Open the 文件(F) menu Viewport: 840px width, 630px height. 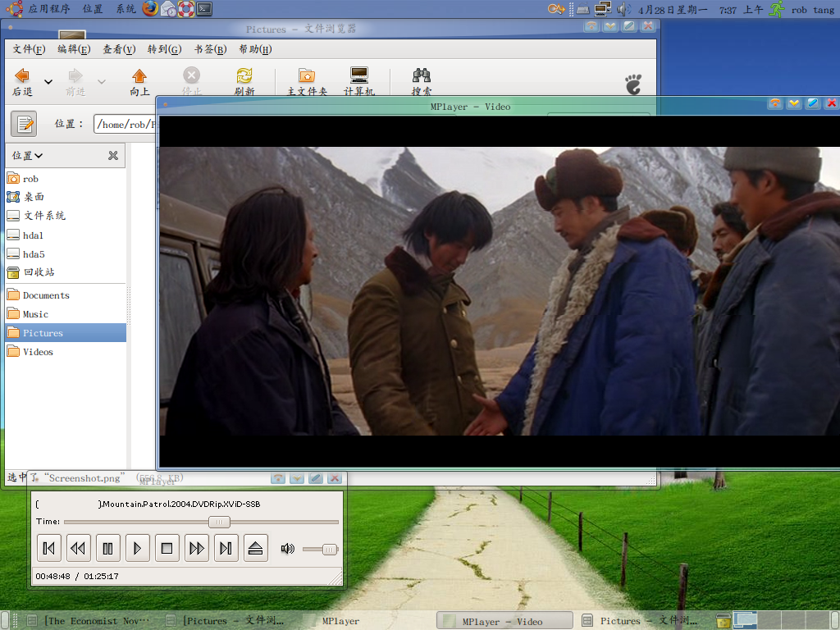click(29, 49)
